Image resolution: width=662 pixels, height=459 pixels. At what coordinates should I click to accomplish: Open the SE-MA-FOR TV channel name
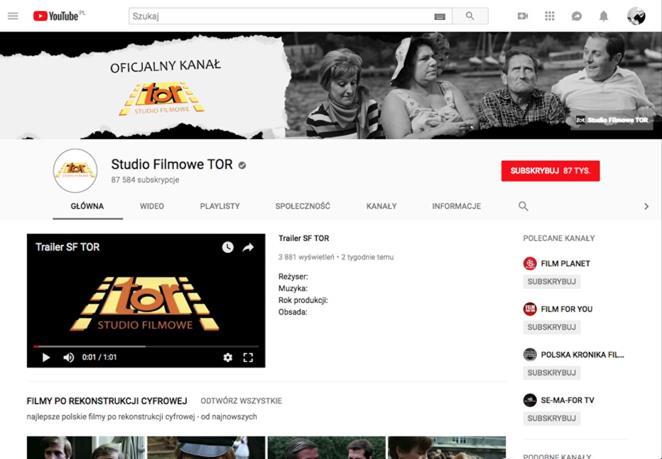click(567, 400)
